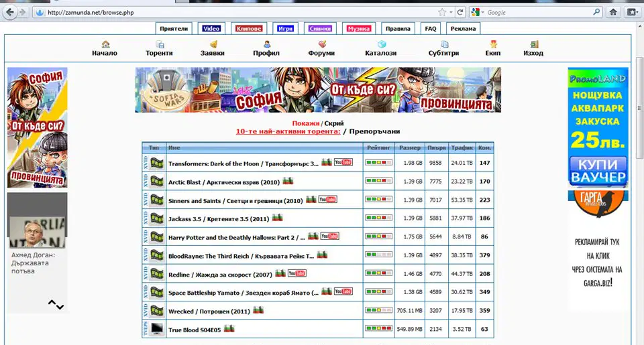Viewport: 644px width, 345px height.
Task: Open the Video tab
Action: tap(211, 29)
